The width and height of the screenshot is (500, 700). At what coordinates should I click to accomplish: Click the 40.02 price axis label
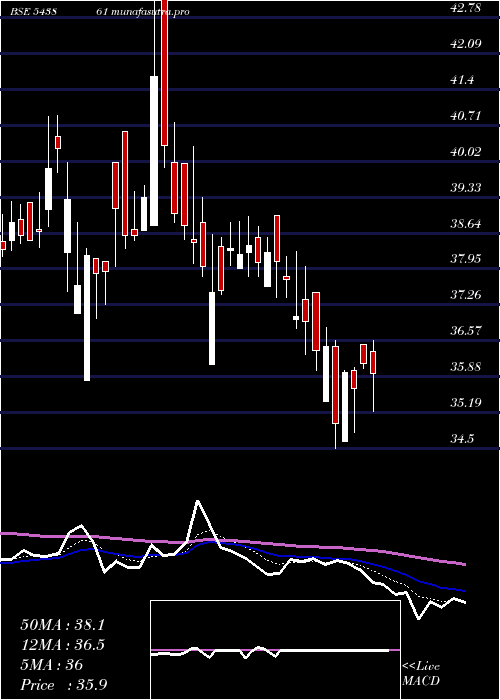(466, 151)
